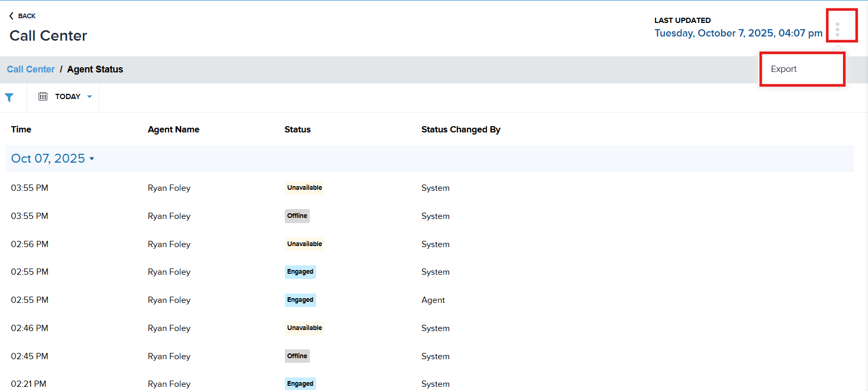Screen dimensions: 868x391
Task: Open the TODAY date range dropdown
Action: [68, 96]
